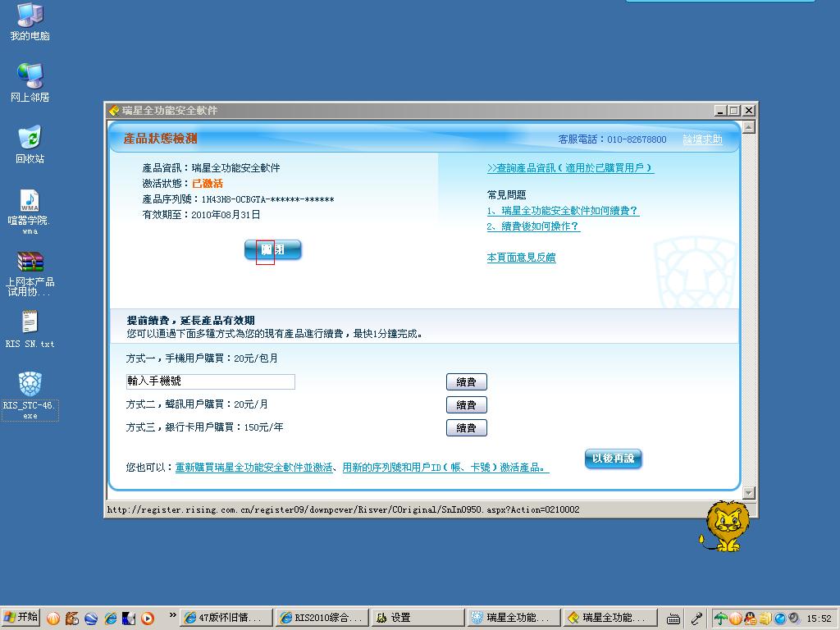Launch Internet Explorer from quick launch

pos(111,619)
